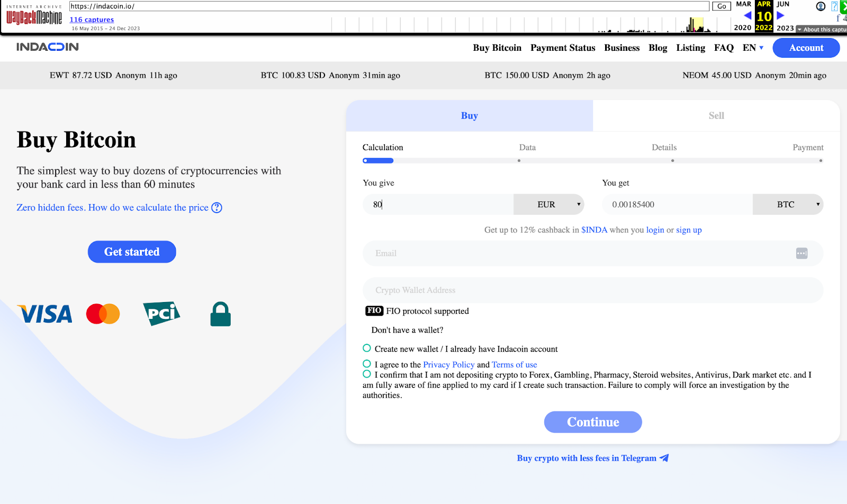Open the FAQ page
The width and height of the screenshot is (847, 504).
(x=724, y=48)
